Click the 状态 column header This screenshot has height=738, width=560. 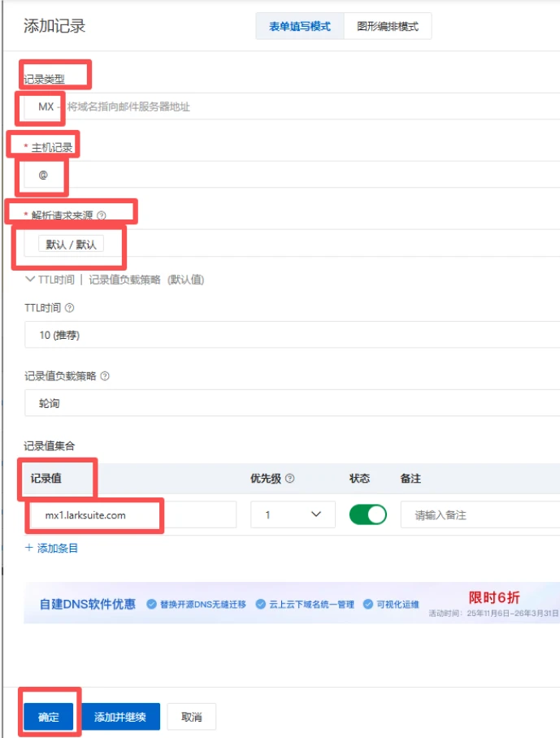[x=359, y=478]
